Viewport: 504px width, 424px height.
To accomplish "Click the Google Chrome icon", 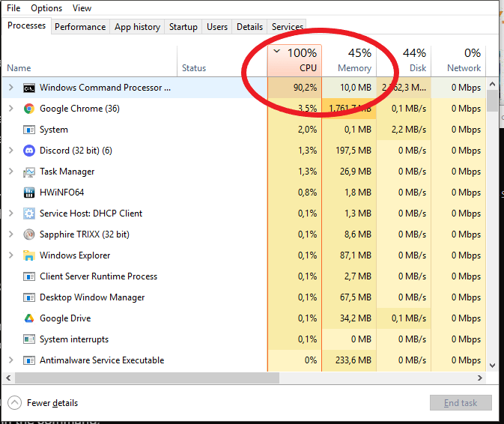I will (29, 109).
